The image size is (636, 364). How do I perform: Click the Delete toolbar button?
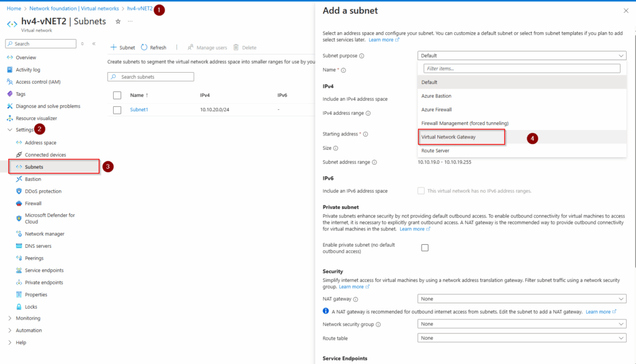coord(245,47)
